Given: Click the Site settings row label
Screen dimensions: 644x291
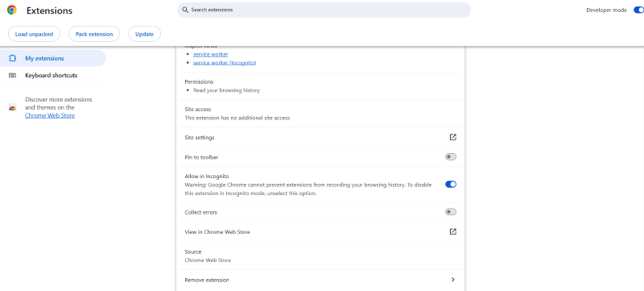Looking at the screenshot, I should [x=200, y=138].
